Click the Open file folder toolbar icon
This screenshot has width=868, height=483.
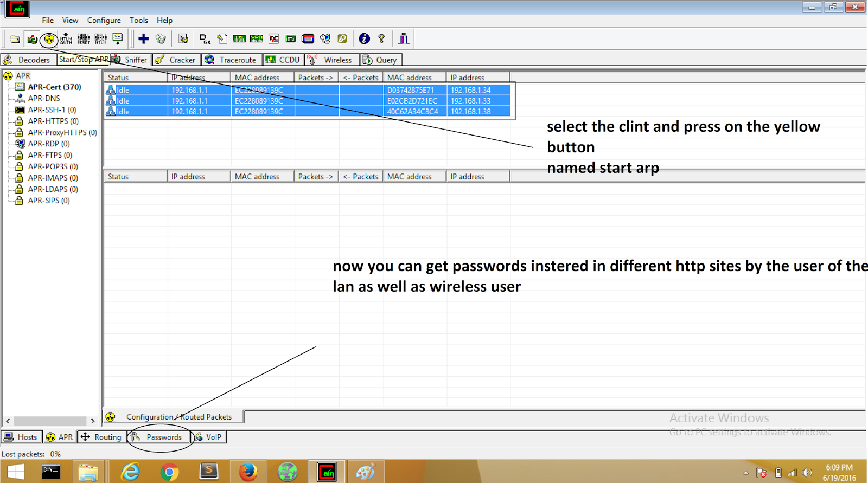click(15, 39)
